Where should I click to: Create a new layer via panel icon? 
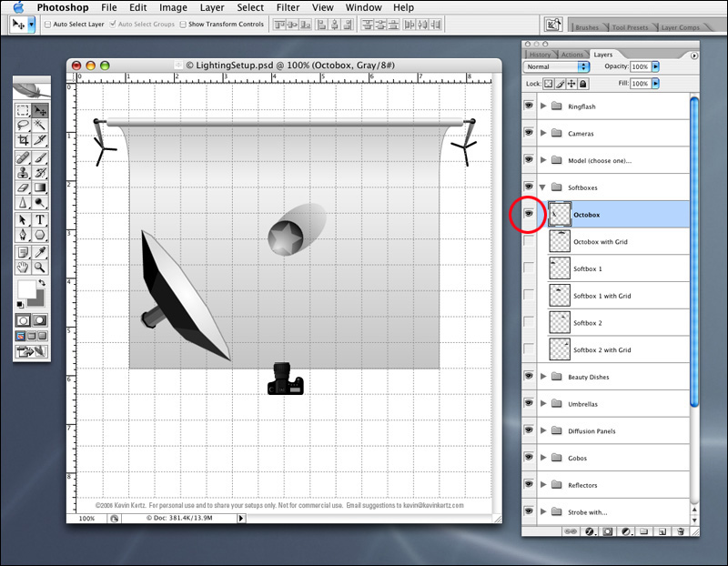[x=662, y=531]
